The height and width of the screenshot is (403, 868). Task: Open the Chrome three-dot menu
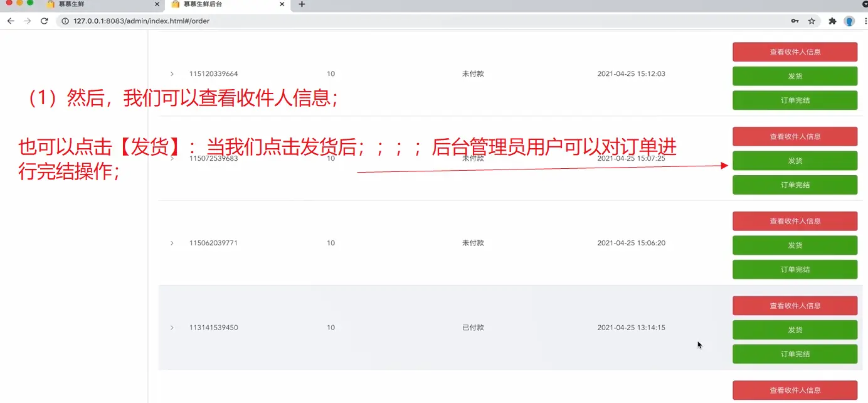point(865,21)
